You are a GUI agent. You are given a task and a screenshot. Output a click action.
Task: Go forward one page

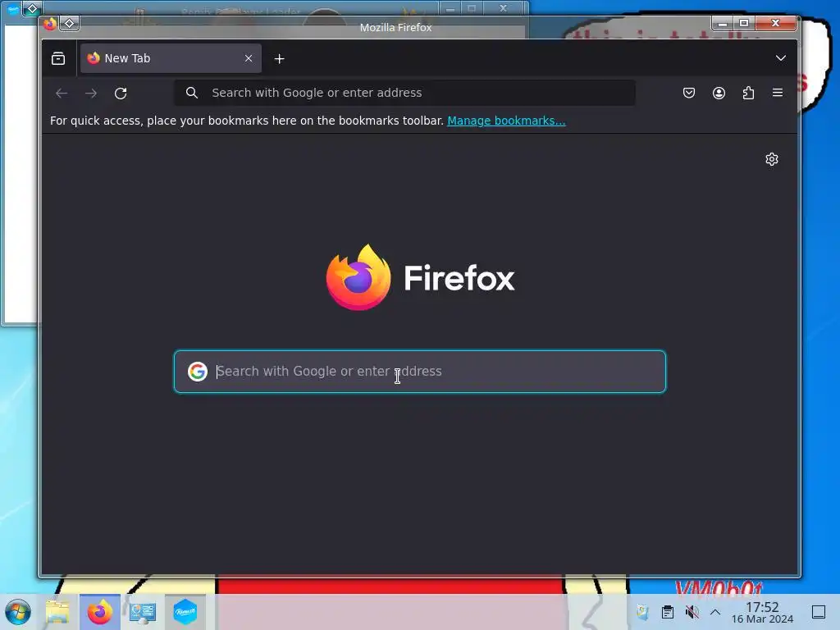[x=91, y=94]
